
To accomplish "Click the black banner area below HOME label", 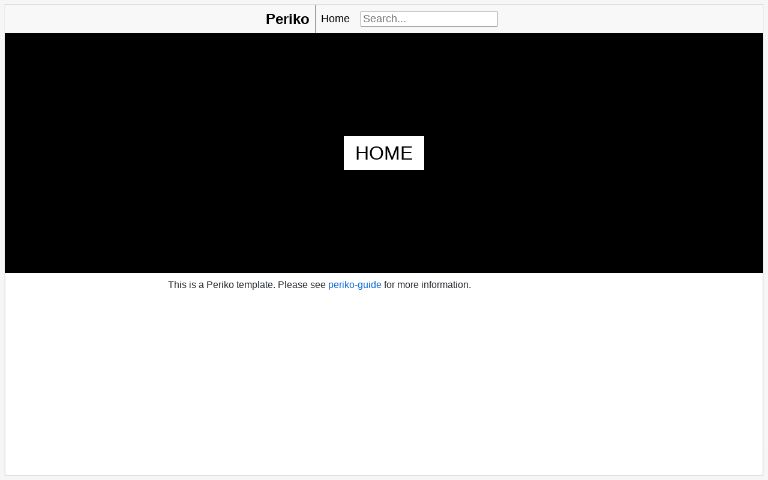I will [384, 221].
